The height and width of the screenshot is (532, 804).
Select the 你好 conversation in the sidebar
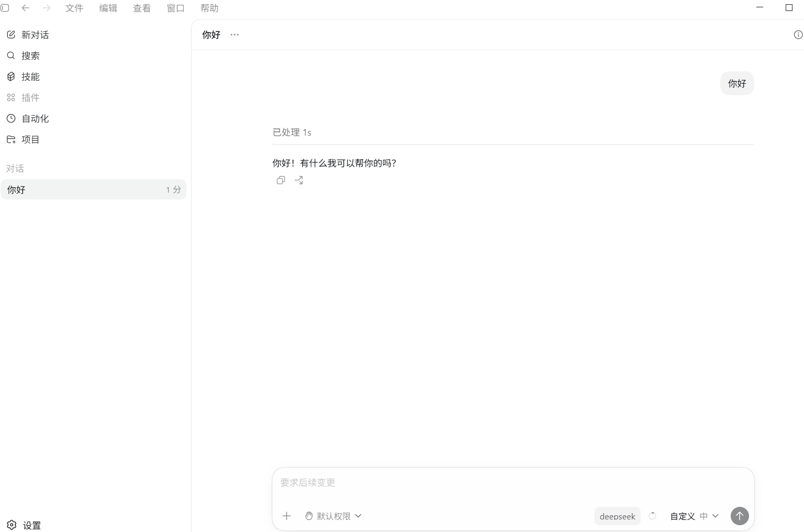pyautogui.click(x=93, y=190)
